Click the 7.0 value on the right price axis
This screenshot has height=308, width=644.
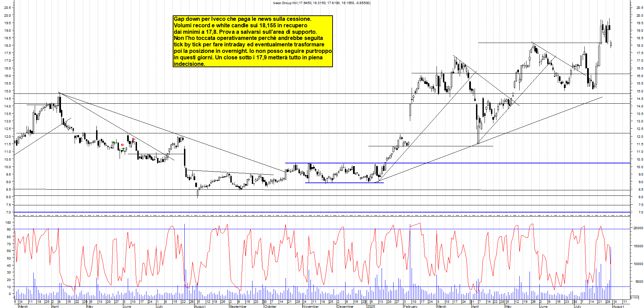[641, 212]
